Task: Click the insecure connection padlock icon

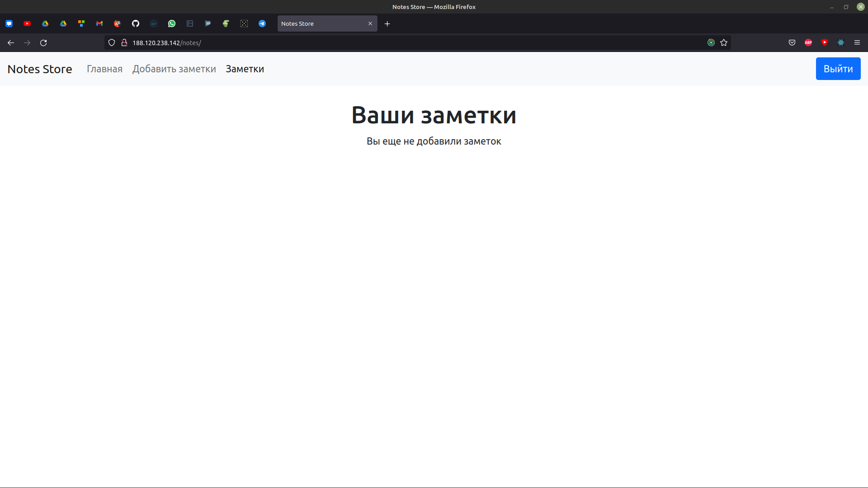Action: click(124, 42)
